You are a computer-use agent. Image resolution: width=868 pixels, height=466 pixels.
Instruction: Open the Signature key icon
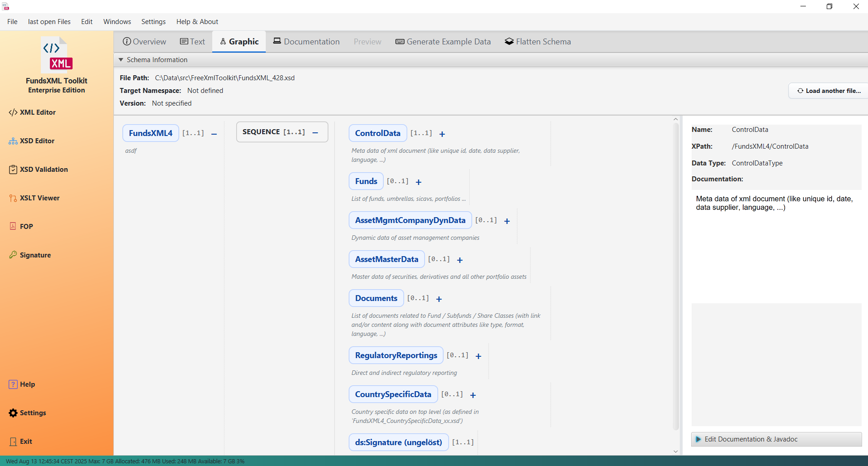[13, 255]
